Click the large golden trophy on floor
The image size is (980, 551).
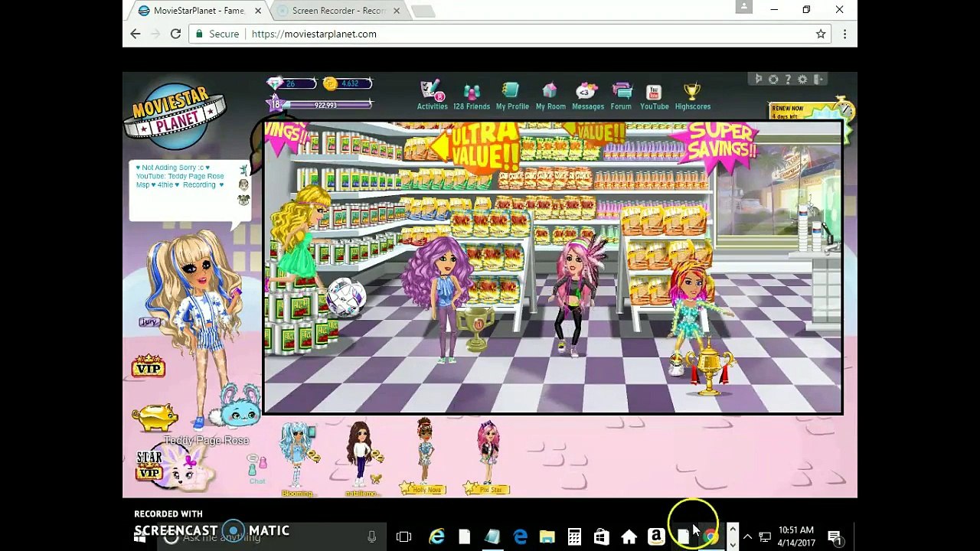tap(710, 367)
